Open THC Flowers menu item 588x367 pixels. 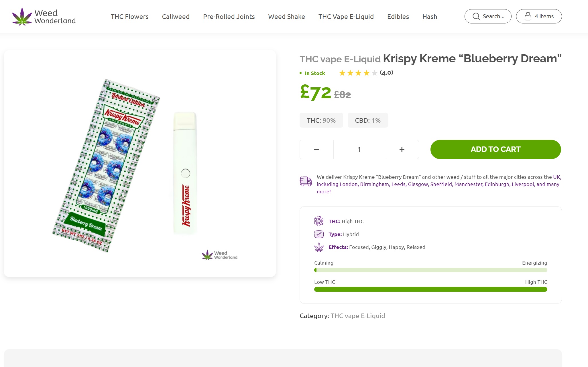[129, 17]
